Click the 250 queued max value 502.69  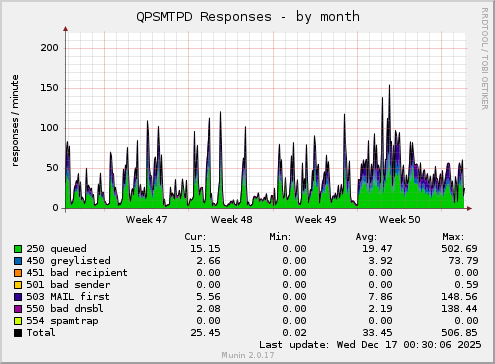(x=460, y=249)
